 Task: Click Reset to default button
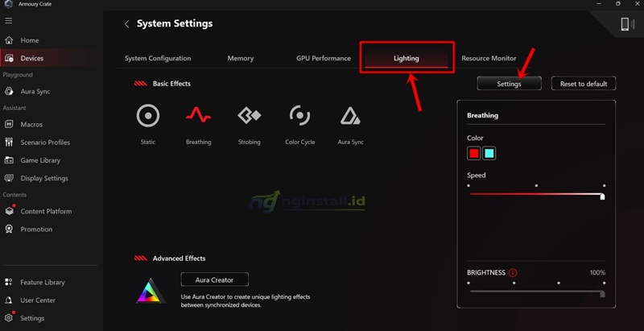[x=584, y=84]
